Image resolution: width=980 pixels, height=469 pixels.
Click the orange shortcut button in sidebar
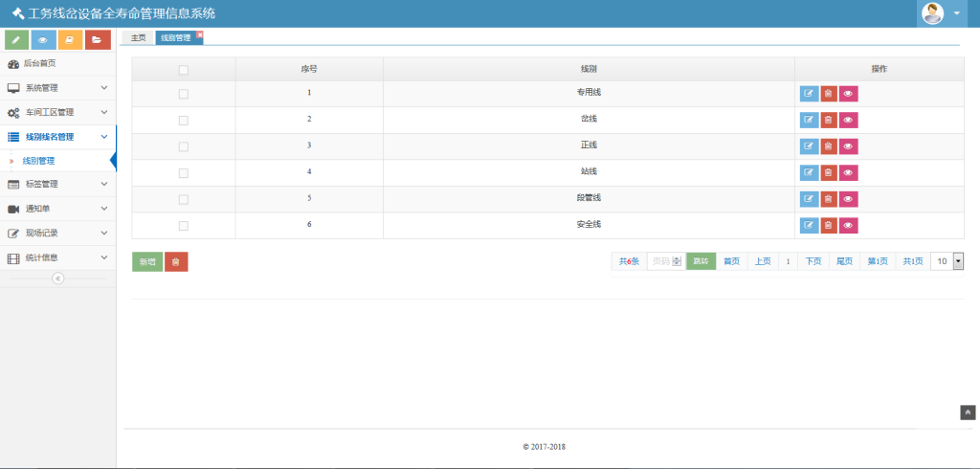[x=71, y=39]
